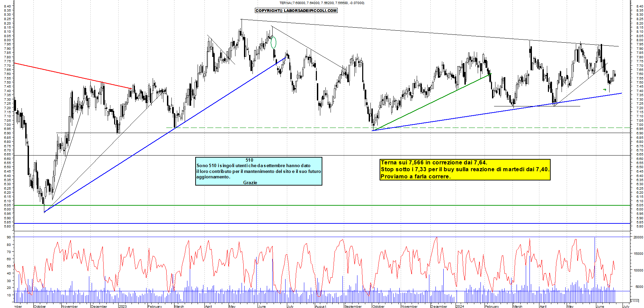This screenshot has height=308, width=644.
Task: Click 'Stop sotto i 7,33' line
Action: 465,169
